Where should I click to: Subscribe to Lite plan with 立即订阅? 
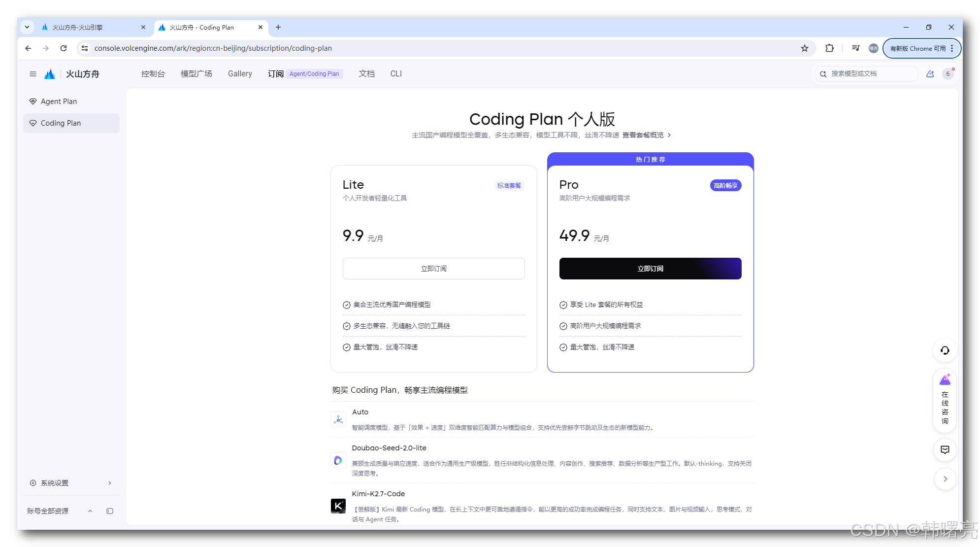[433, 269]
